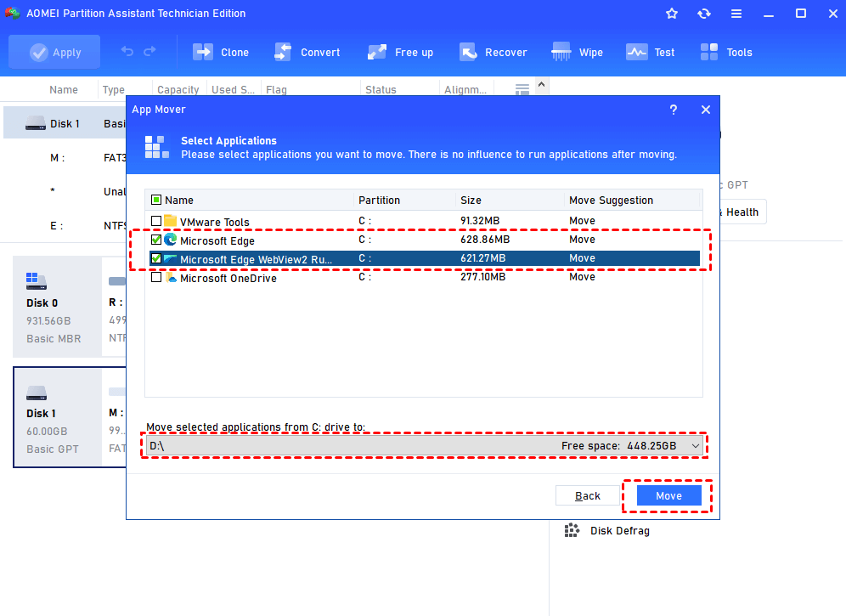Close the App Mover dialog

(706, 110)
